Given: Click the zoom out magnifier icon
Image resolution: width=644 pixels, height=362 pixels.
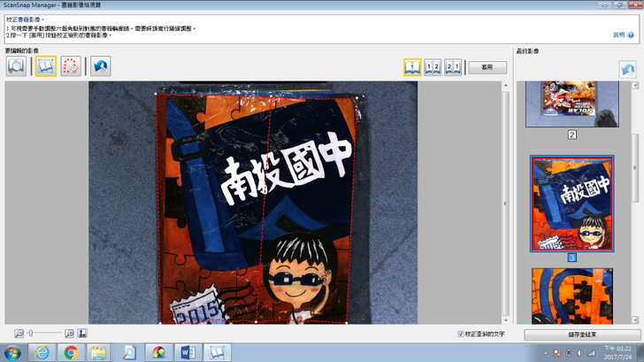Looking at the screenshot, I should click(19, 334).
